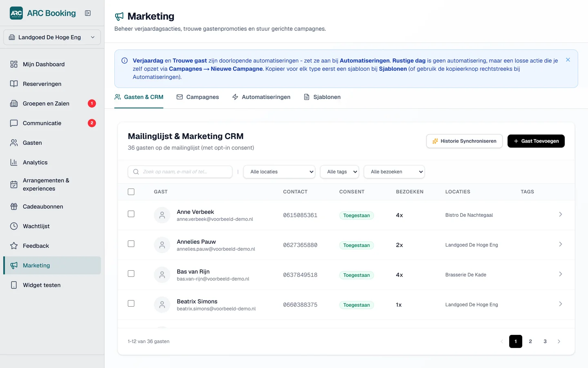
Task: Open Analytics in the sidebar
Action: point(52,162)
